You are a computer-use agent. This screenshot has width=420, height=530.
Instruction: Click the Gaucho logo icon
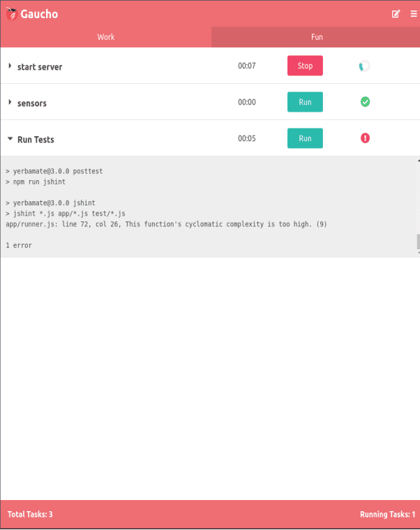click(x=10, y=13)
